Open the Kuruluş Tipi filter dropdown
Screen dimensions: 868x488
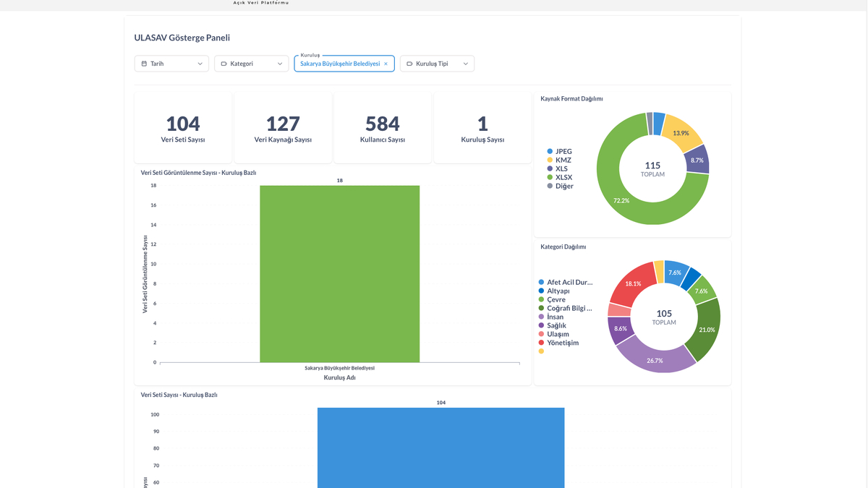click(x=437, y=64)
